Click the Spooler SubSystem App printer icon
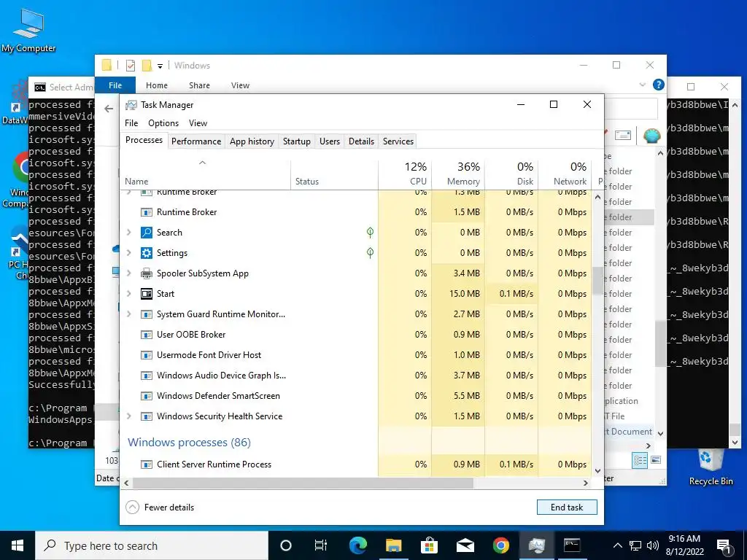Screen dimensions: 747x560 pos(146,273)
